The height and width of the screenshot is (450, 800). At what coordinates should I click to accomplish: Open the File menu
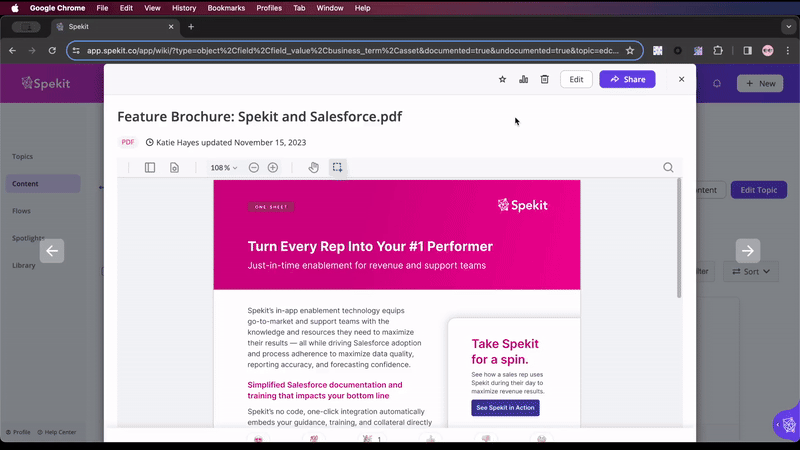102,8
